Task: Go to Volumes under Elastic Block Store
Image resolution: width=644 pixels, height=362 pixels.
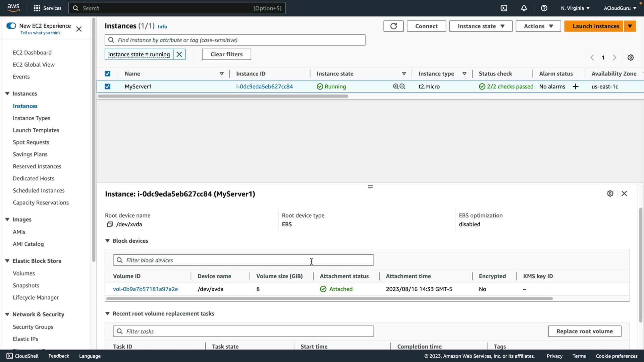Action: (24, 273)
